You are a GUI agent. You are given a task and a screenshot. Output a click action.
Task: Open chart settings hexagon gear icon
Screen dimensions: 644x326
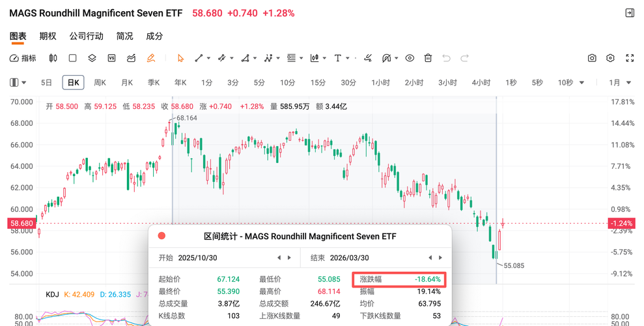610,59
